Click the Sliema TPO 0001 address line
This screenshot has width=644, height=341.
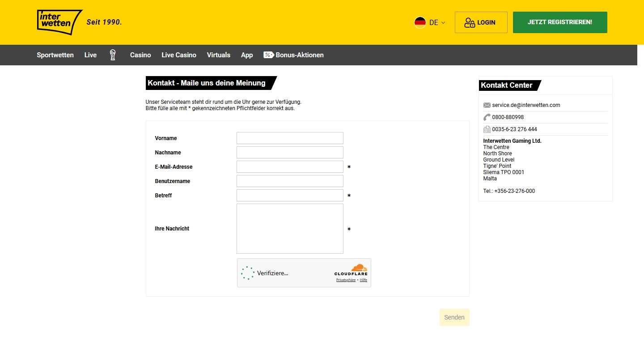pyautogui.click(x=504, y=172)
